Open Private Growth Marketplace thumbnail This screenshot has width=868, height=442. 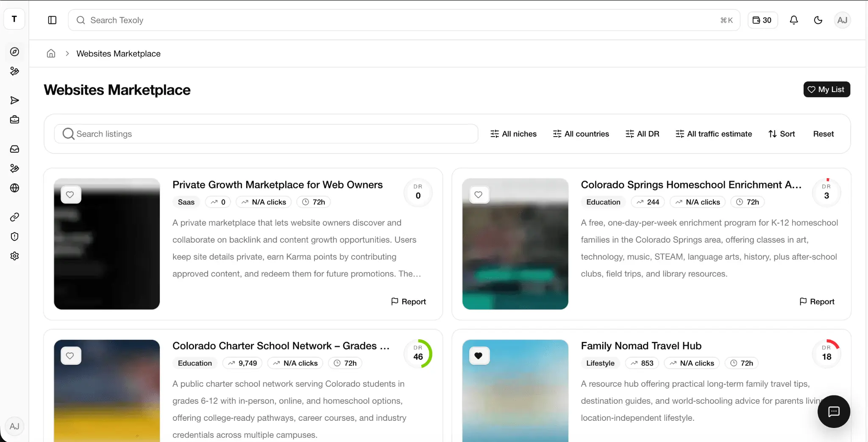pyautogui.click(x=107, y=244)
